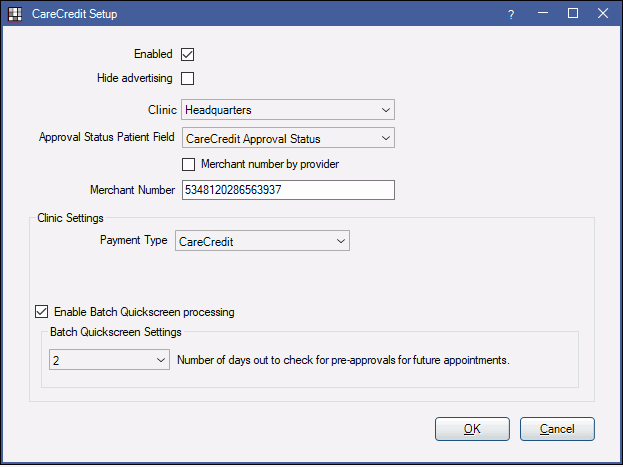Viewport: 623px width, 467px height.
Task: Expand the days-out dropdown showing 2
Action: click(x=109, y=360)
